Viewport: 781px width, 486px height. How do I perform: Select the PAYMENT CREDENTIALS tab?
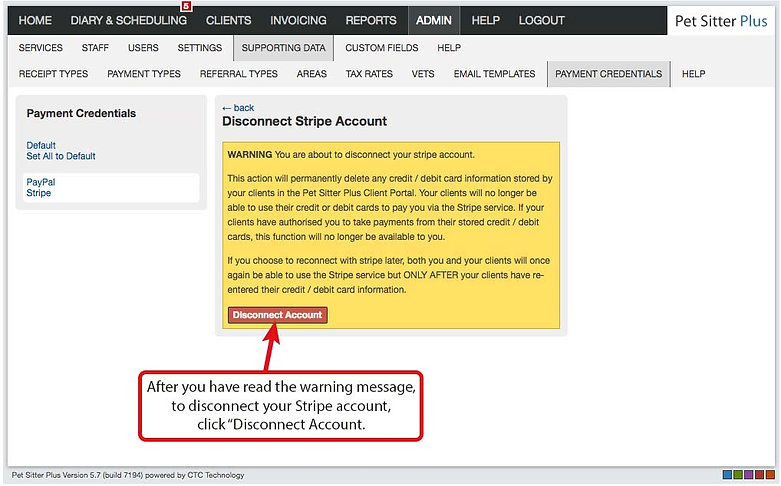[x=609, y=74]
